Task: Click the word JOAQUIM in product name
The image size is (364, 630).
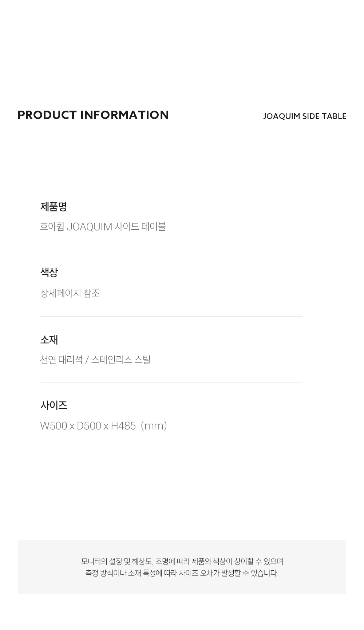Action: [x=90, y=227]
